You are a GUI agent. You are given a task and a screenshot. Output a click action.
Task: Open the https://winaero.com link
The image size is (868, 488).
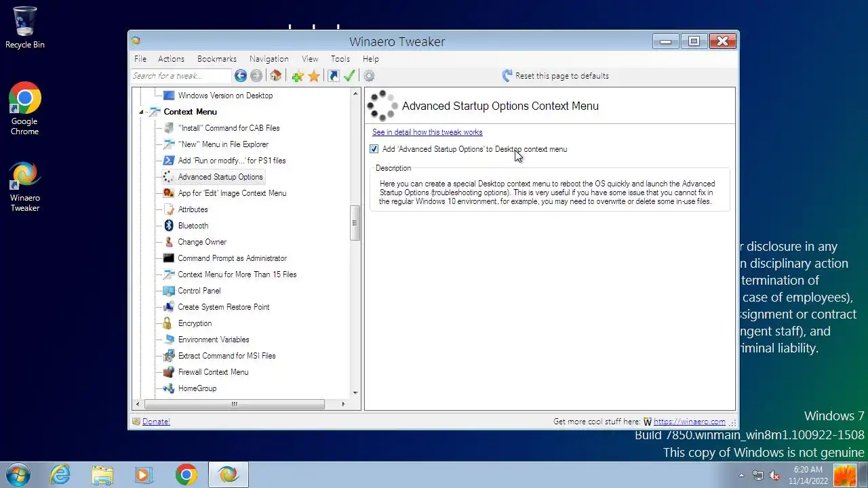click(689, 422)
